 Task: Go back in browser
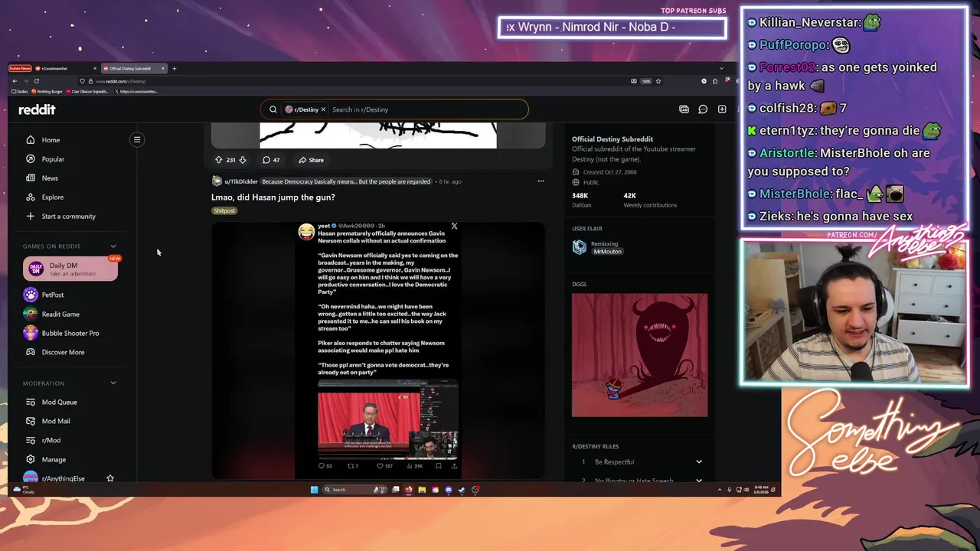coord(15,81)
